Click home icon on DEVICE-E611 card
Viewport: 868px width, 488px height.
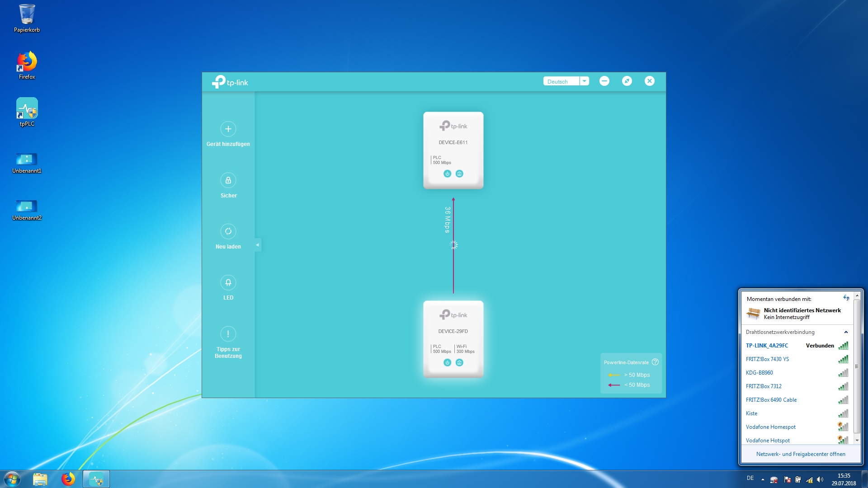[459, 174]
